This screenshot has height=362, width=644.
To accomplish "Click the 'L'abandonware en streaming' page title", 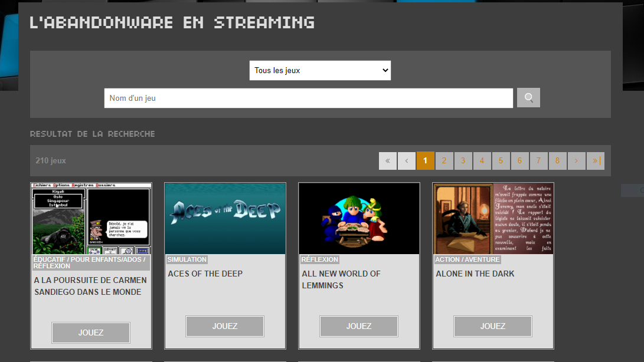I will (172, 22).
